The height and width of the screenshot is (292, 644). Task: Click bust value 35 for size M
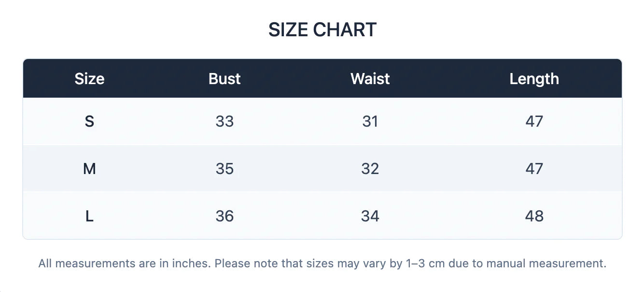224,169
